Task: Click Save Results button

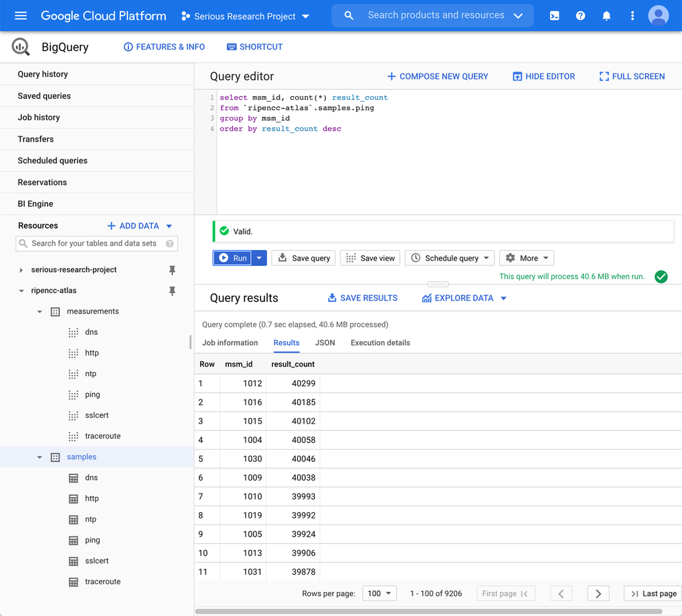Action: 363,298
